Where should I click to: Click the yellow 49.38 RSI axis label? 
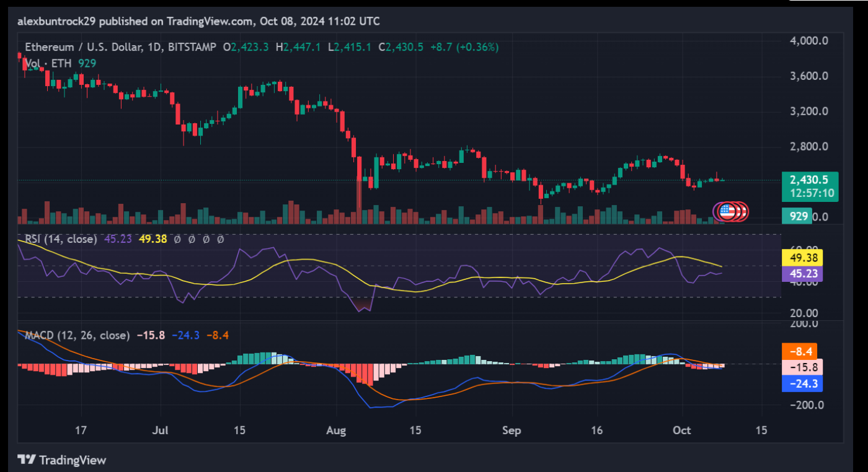802,258
